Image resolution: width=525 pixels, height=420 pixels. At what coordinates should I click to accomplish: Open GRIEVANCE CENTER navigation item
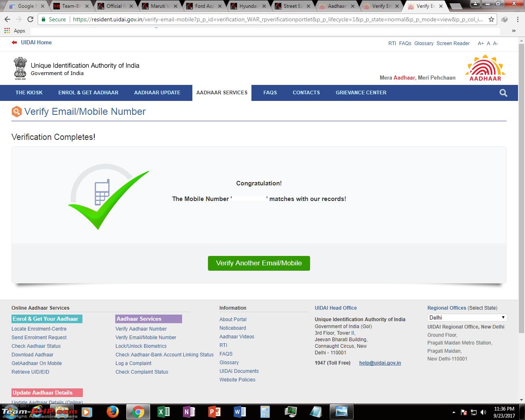(361, 93)
